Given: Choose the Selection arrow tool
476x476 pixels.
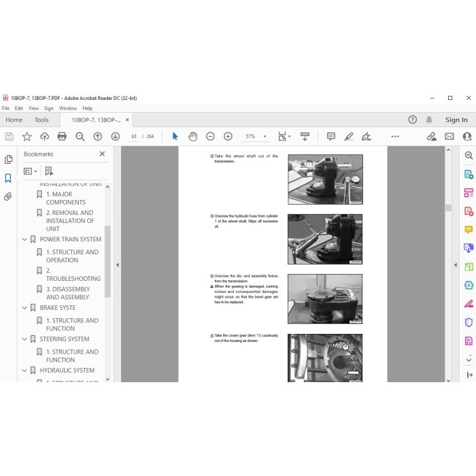Looking at the screenshot, I should (175, 137).
